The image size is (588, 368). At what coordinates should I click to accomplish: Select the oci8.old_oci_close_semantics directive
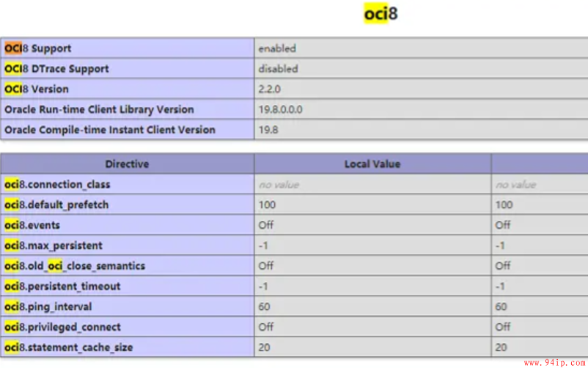click(75, 266)
